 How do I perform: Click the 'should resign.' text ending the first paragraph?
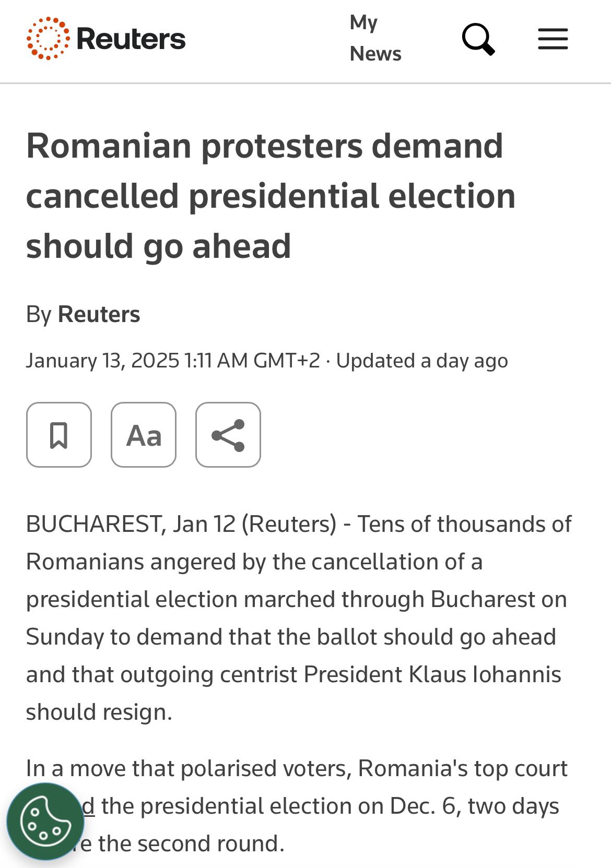coord(99,712)
